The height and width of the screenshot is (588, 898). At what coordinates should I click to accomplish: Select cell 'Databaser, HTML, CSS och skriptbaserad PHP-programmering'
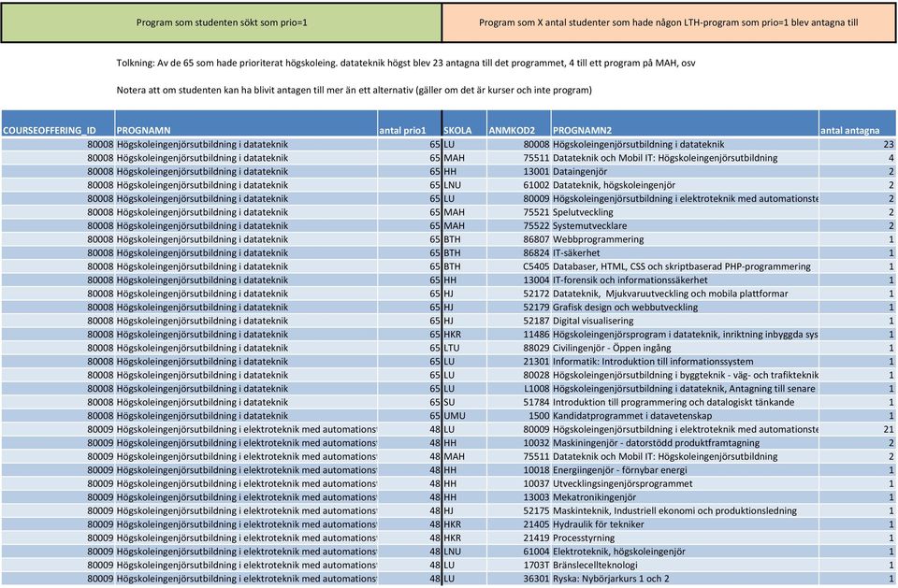click(x=685, y=266)
